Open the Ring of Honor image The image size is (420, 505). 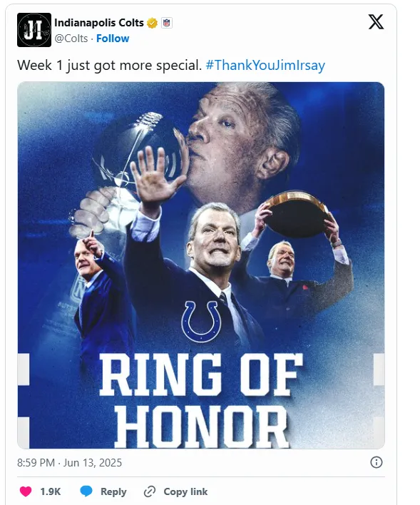tap(201, 265)
